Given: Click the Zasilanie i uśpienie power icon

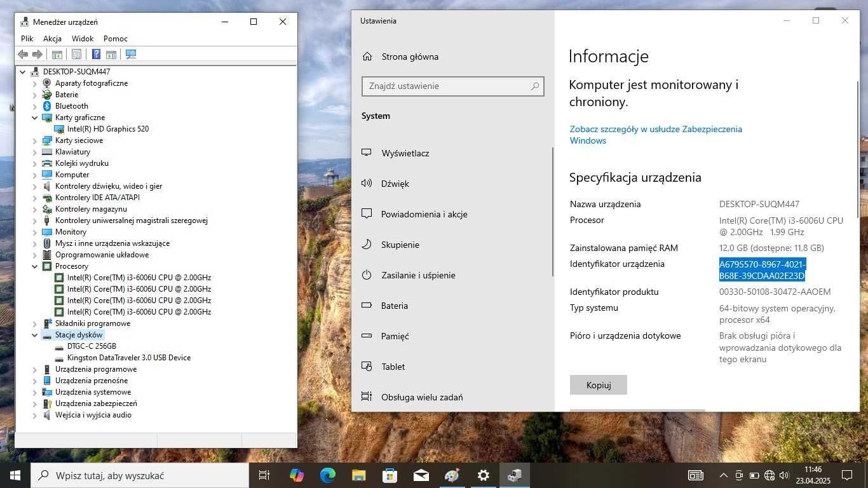Looking at the screenshot, I should click(x=367, y=275).
